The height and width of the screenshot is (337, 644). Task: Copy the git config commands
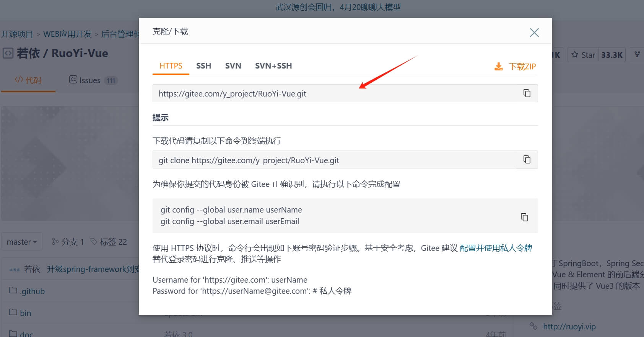524,217
